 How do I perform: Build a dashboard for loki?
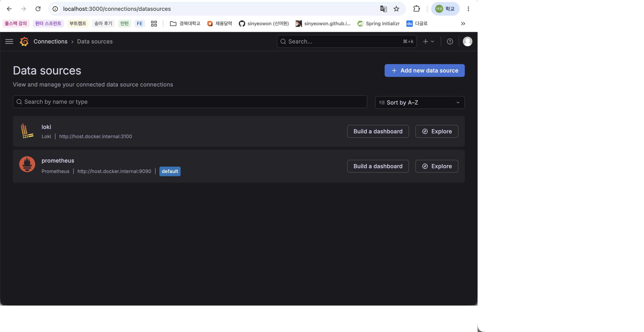coord(378,131)
